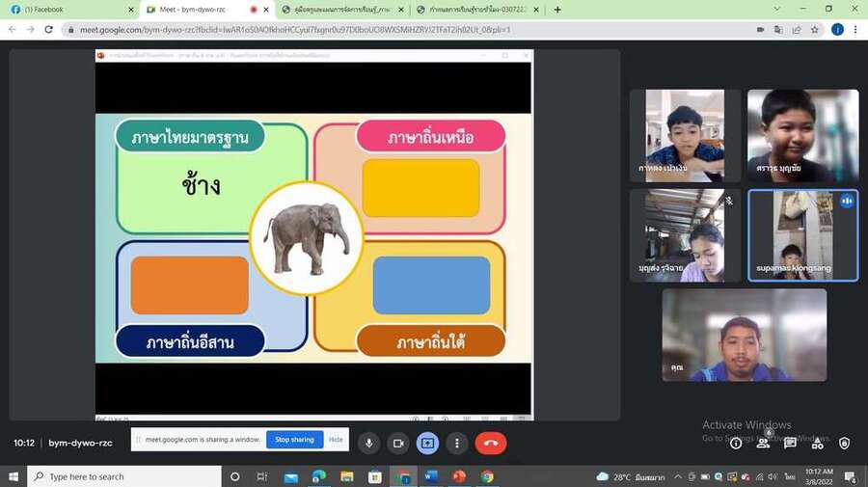Click the orange box in shared slide

[190, 285]
